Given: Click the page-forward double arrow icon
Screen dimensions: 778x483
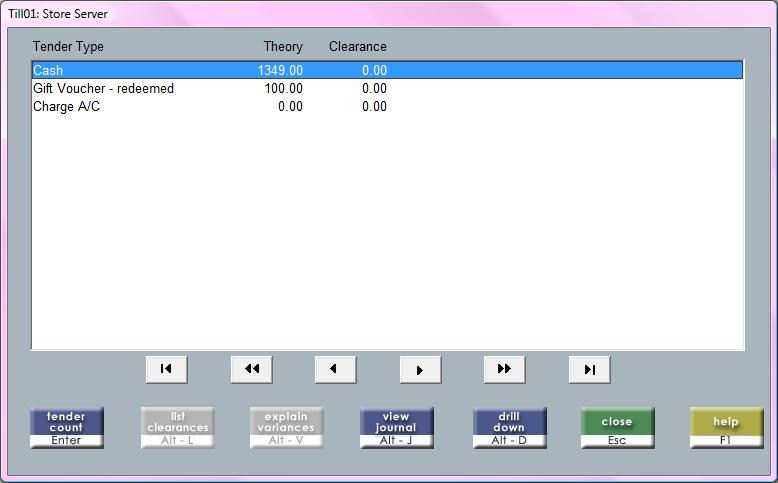Looking at the screenshot, I should click(x=504, y=369).
